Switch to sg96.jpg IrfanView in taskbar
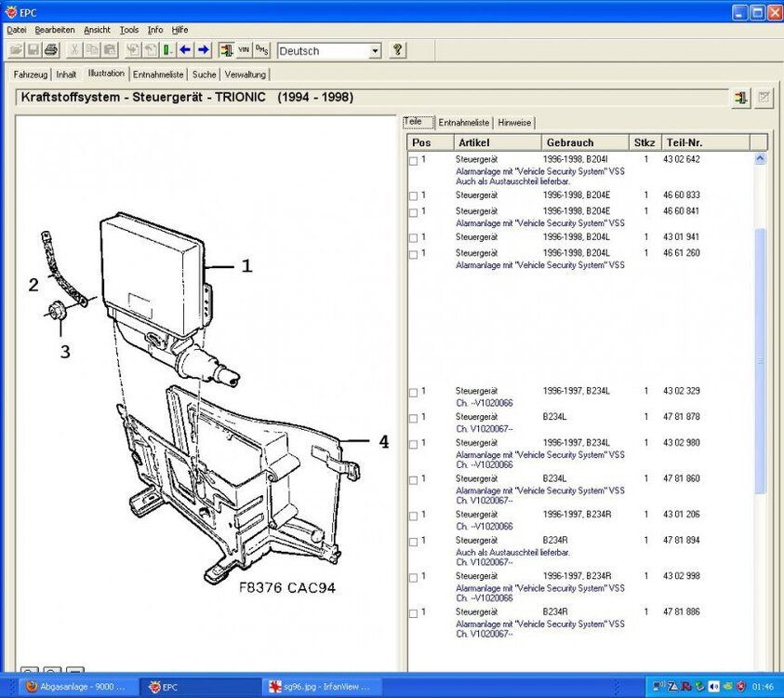Viewport: 784px width, 698px height. [x=323, y=687]
